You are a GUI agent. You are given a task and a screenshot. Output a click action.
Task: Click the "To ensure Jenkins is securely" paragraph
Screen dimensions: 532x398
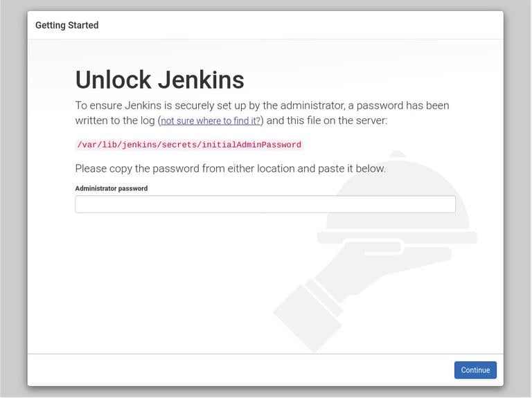(262, 105)
